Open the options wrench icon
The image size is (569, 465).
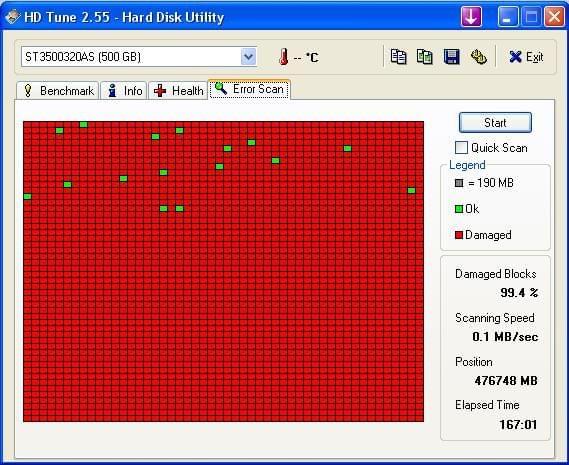479,57
